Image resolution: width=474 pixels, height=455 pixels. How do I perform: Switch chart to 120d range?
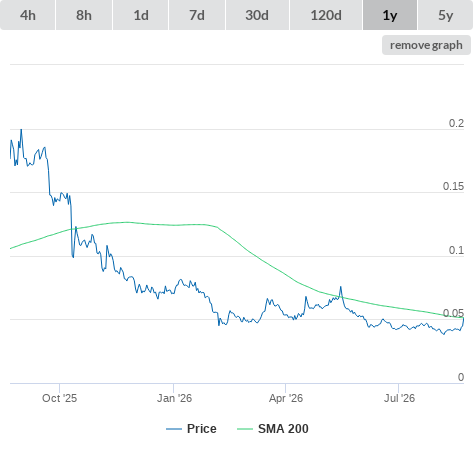[326, 15]
